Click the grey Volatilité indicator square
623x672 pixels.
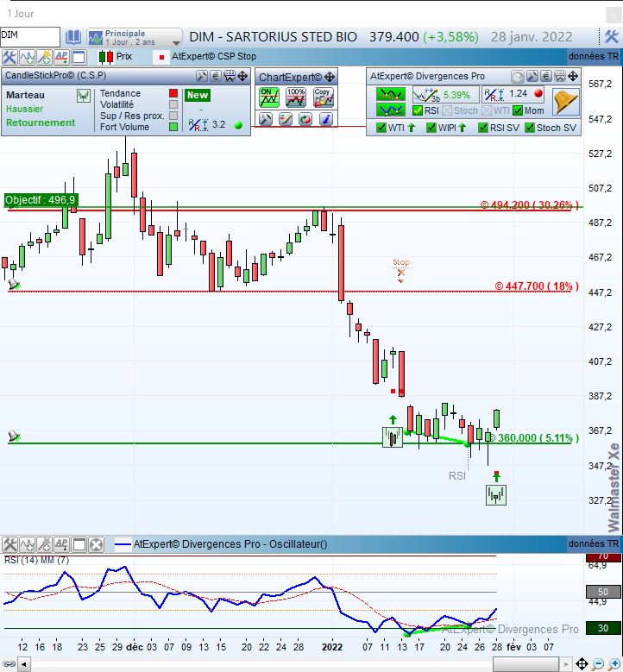(173, 104)
